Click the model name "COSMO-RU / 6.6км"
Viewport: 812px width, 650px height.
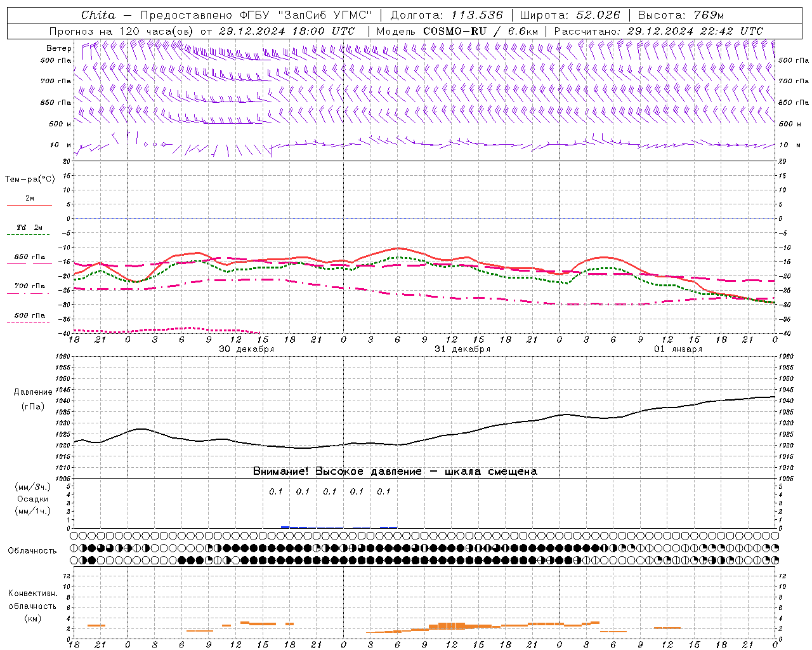click(x=481, y=31)
